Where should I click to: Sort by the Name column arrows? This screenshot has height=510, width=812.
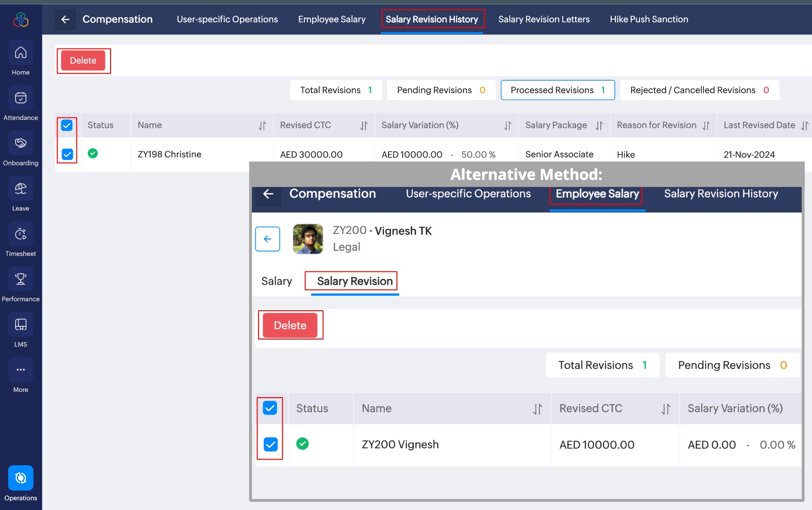click(x=262, y=126)
